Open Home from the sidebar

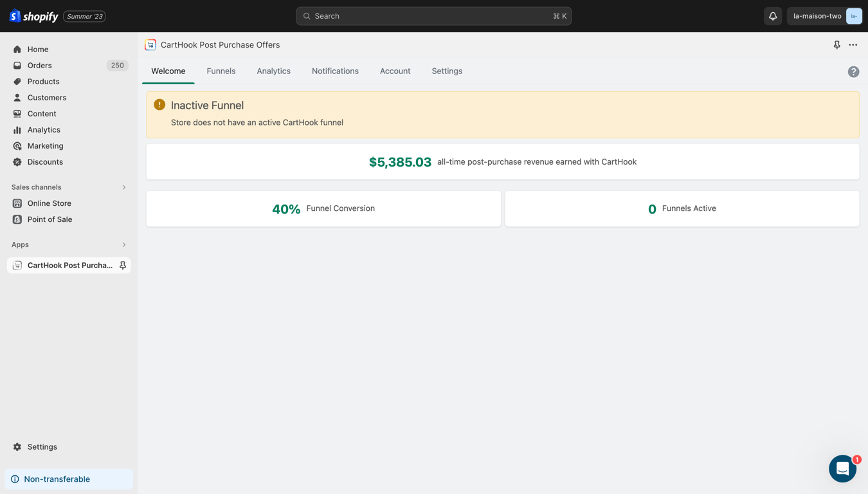tap(38, 50)
